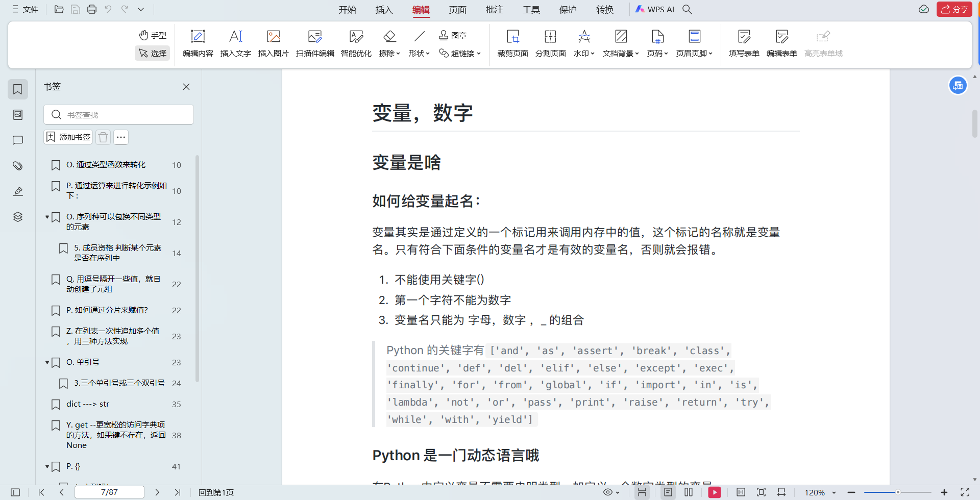Expand quick access toolbar customization arrow
This screenshot has width=980, height=500.
point(141,9)
